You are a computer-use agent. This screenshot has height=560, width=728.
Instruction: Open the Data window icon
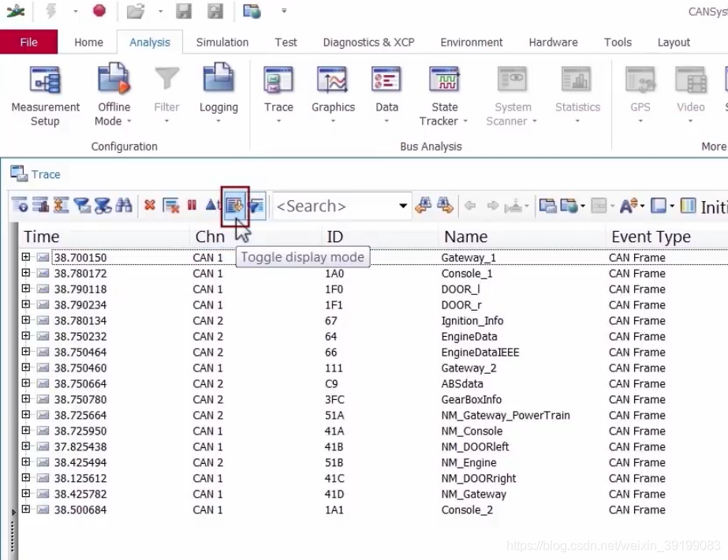pyautogui.click(x=386, y=80)
